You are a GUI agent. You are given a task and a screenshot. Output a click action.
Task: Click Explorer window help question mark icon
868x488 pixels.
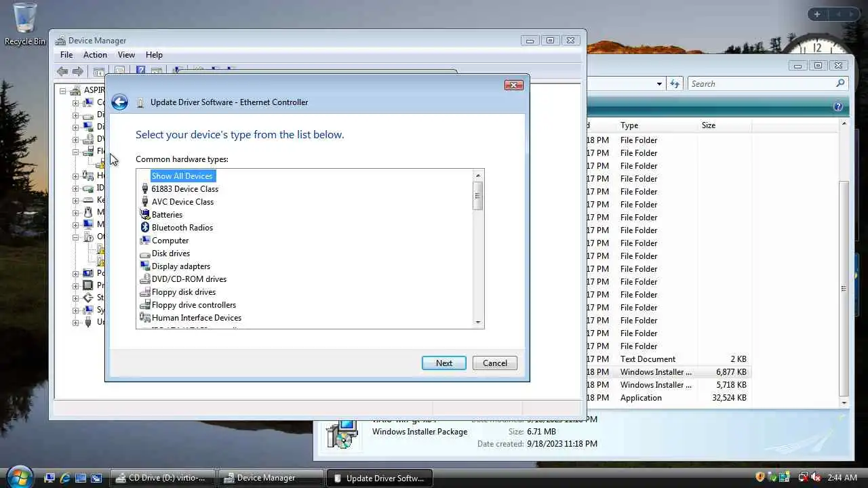pyautogui.click(x=838, y=107)
